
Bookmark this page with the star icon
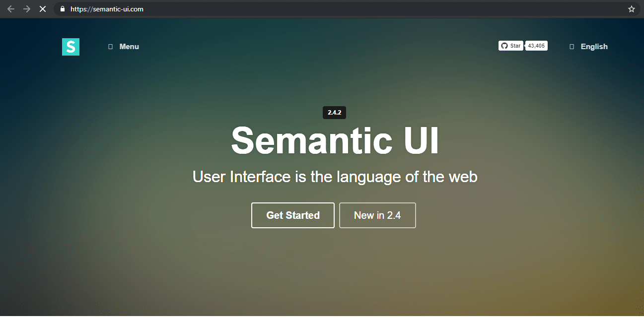(x=632, y=9)
